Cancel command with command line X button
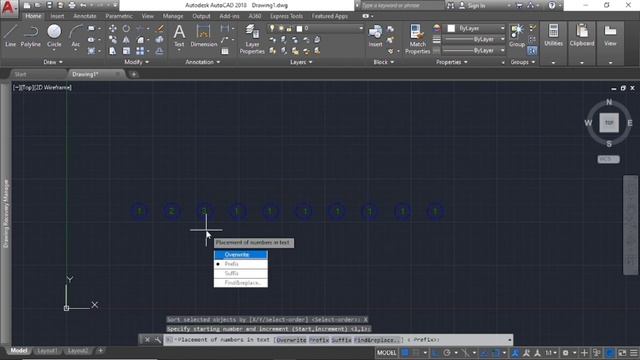Viewport: 640px width, 360px height. (147, 340)
